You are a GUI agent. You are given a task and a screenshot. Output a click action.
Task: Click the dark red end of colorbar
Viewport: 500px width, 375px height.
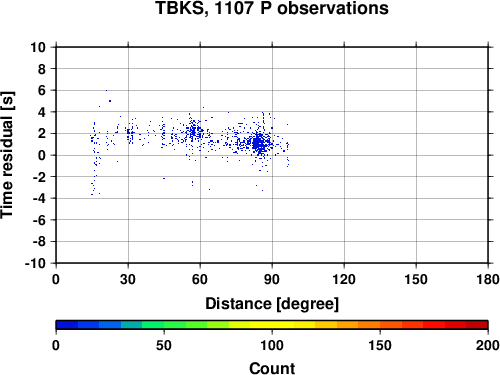point(477,325)
